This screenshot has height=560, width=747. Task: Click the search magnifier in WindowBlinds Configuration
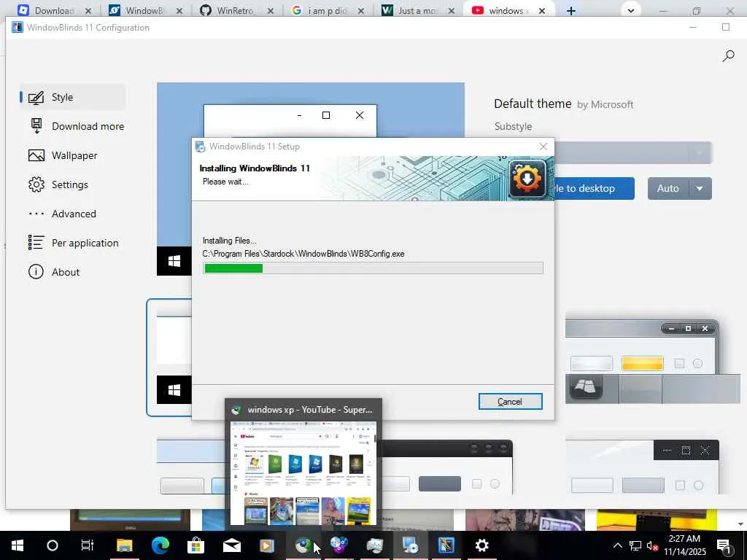(x=728, y=56)
